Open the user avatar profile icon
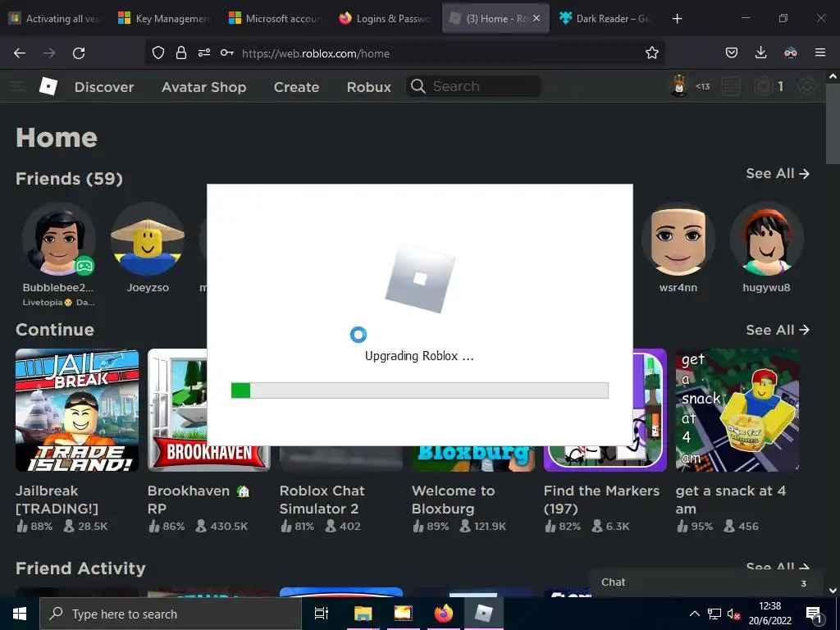This screenshot has width=840, height=630. (678, 85)
